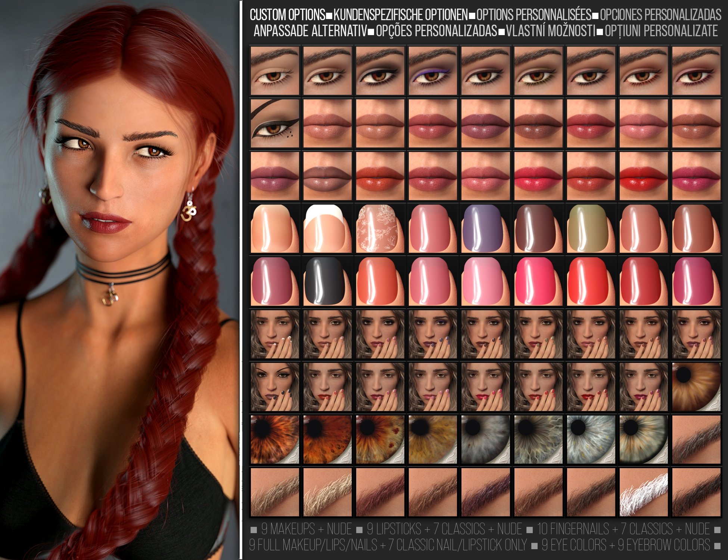Select the black glossy fingernail swatch
This screenshot has width=728, height=560.
click(327, 281)
